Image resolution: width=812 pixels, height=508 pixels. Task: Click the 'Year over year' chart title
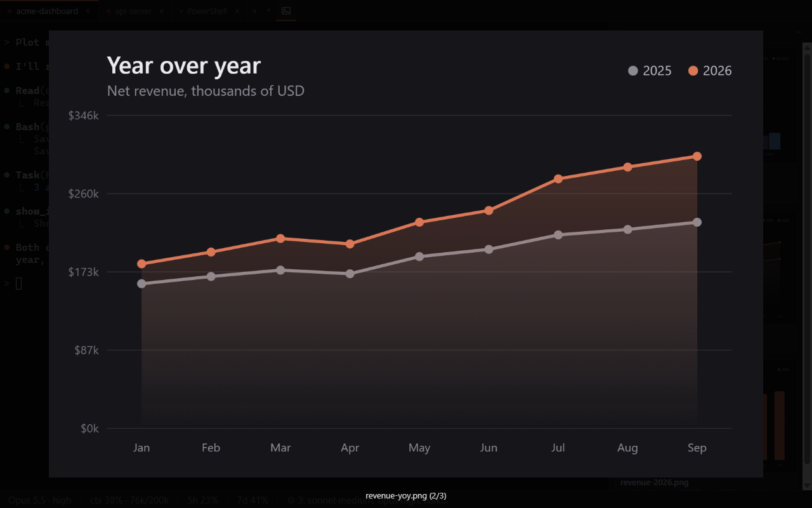[x=184, y=65]
